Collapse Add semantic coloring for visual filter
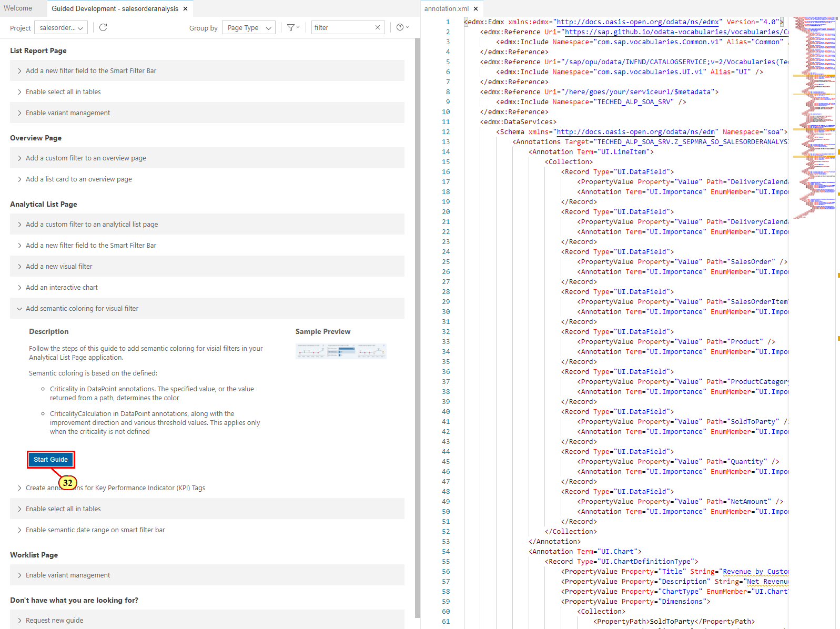 (x=207, y=308)
